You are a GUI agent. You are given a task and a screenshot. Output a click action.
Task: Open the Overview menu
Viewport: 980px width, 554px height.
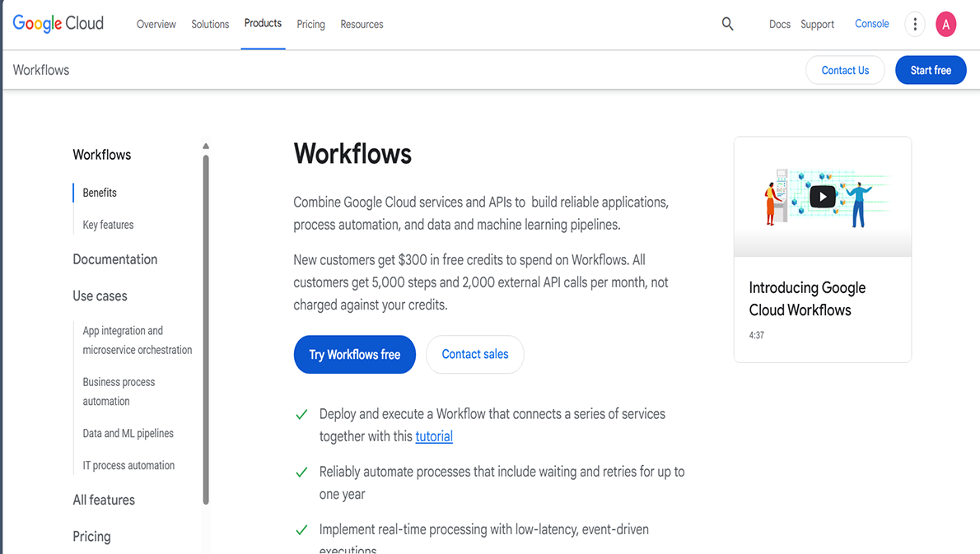point(156,25)
